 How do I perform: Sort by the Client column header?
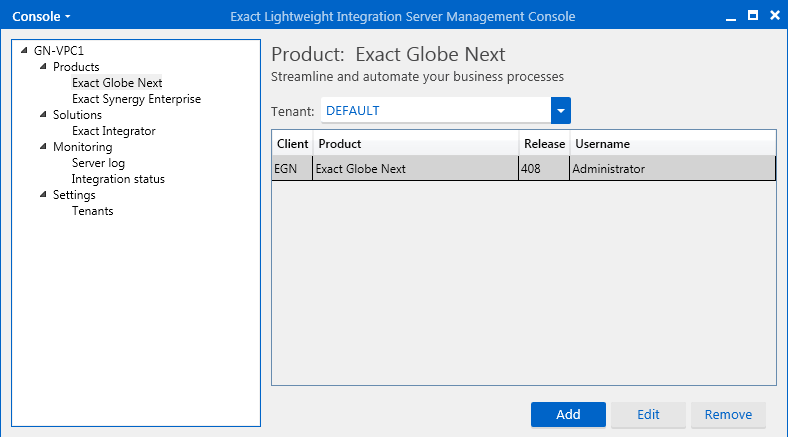pos(292,144)
